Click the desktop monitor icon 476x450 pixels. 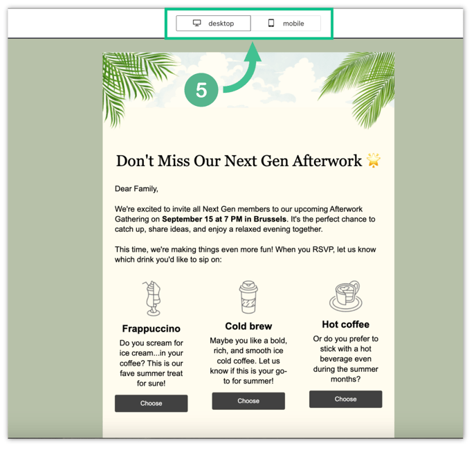197,24
